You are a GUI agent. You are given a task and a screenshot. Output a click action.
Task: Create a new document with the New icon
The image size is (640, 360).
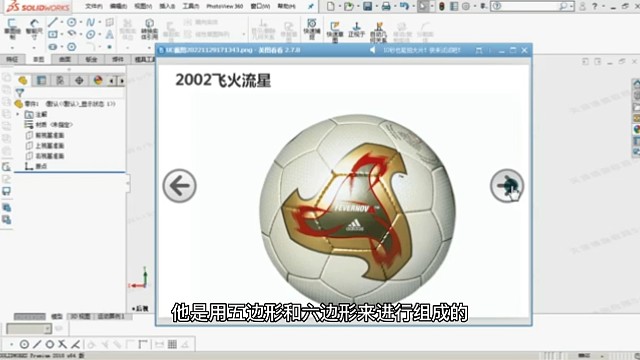pos(331,6)
